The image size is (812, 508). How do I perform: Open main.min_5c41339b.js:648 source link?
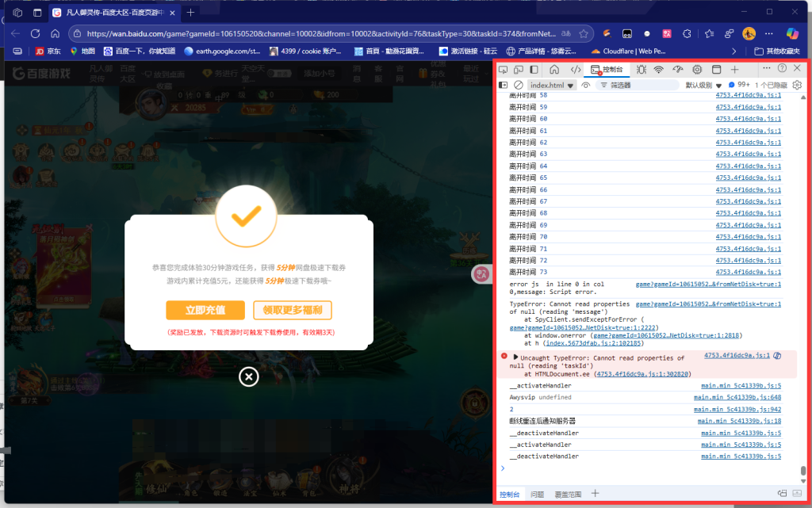click(737, 397)
